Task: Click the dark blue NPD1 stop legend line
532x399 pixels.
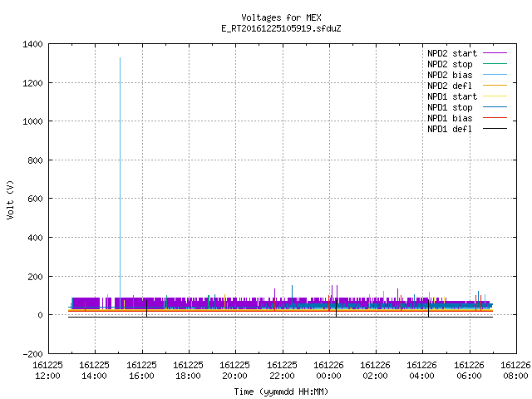Action: point(495,107)
